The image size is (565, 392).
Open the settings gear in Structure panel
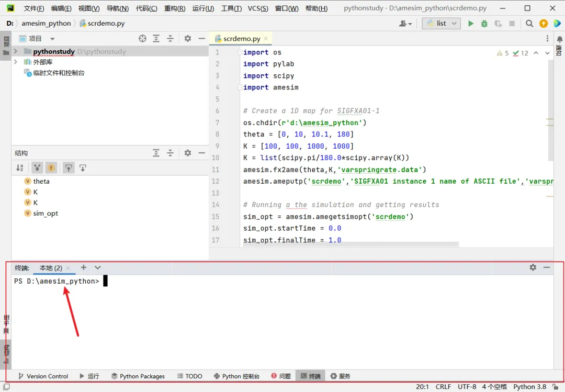click(x=187, y=152)
